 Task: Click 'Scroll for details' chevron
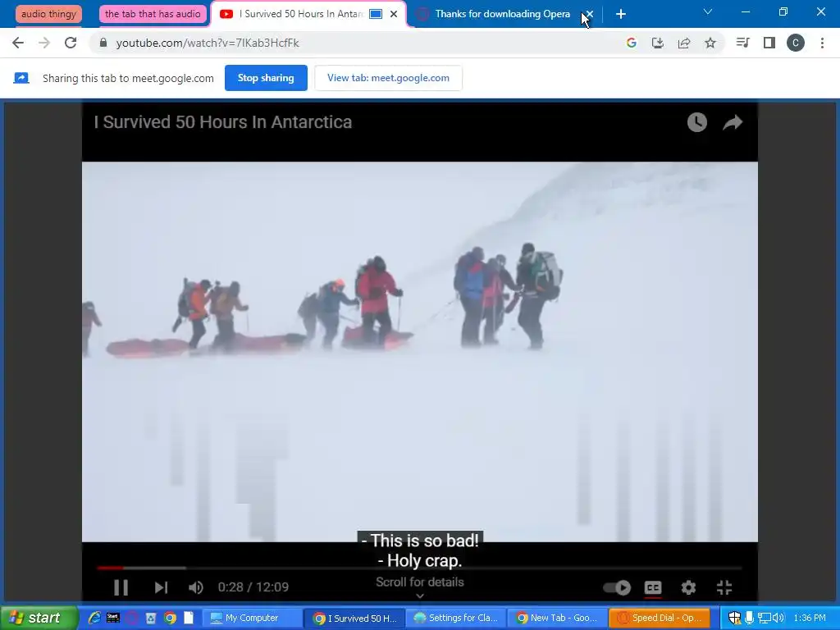click(419, 596)
